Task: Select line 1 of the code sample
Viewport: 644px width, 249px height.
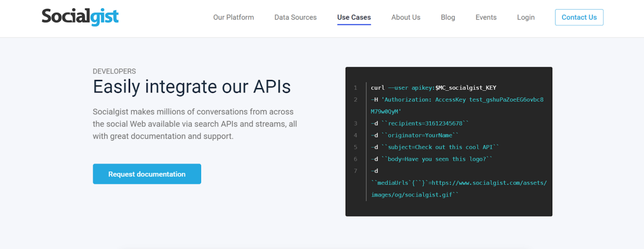Action: [433, 88]
